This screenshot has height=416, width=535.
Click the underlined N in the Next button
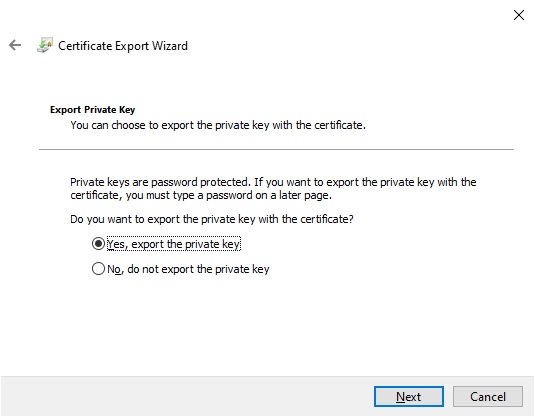coord(400,397)
